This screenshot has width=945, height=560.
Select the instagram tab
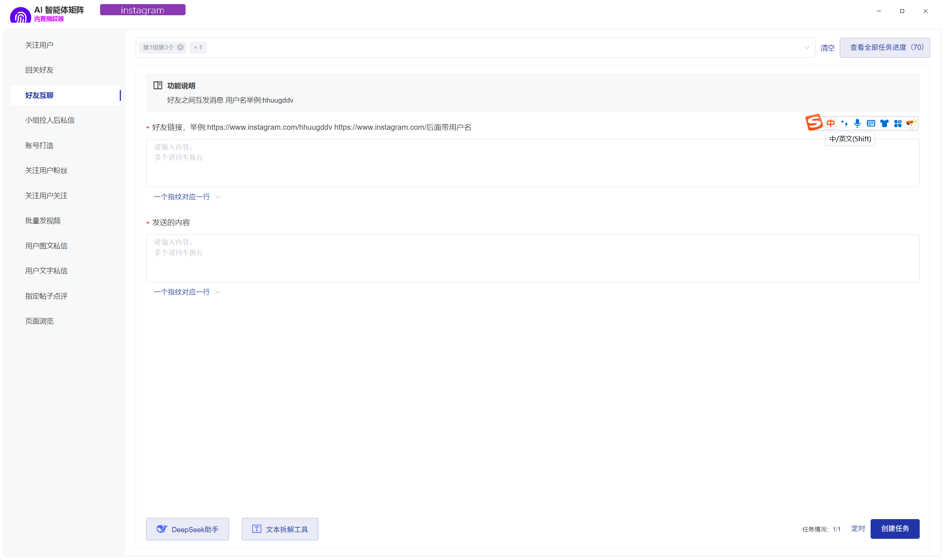pyautogui.click(x=143, y=10)
